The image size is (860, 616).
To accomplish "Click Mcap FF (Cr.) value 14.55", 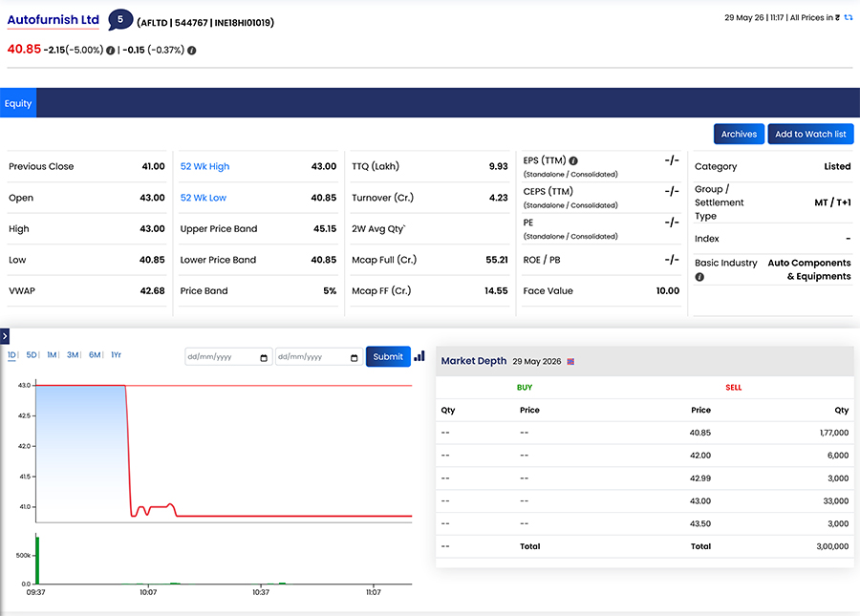I will point(496,290).
